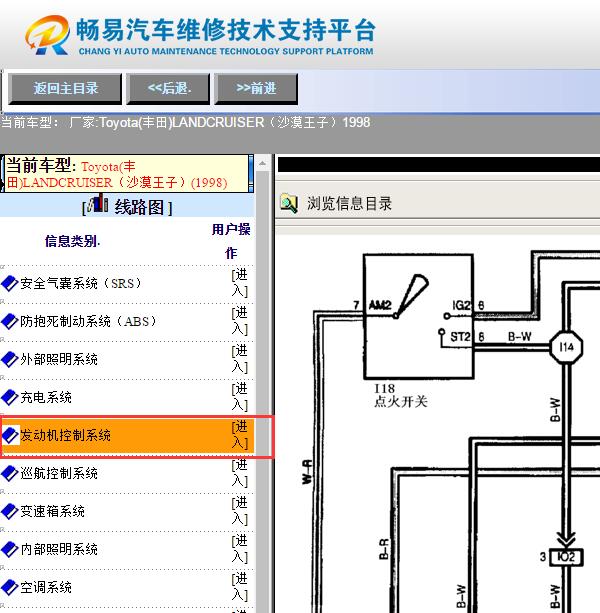Click the left panel scrollbar up arrow
This screenshot has height=613, width=600.
(263, 163)
